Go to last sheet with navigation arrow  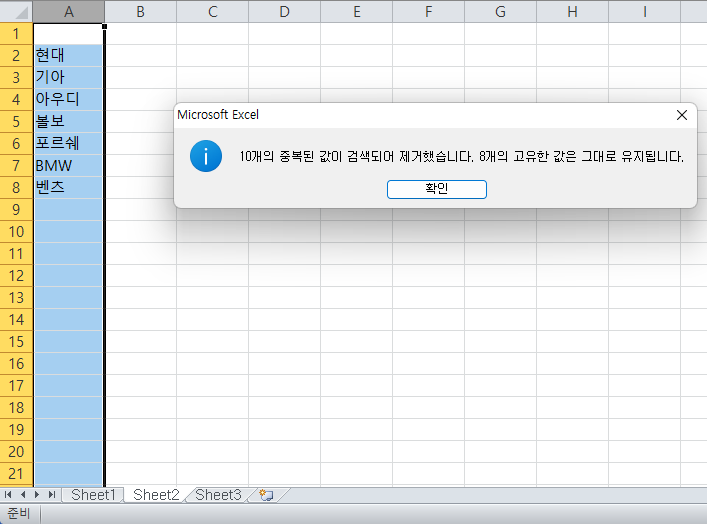(52, 495)
